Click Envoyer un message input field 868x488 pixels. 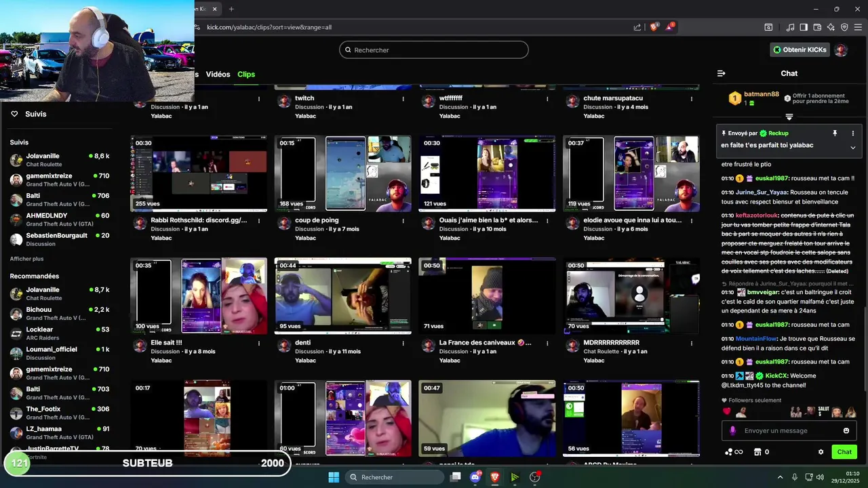[789, 431]
